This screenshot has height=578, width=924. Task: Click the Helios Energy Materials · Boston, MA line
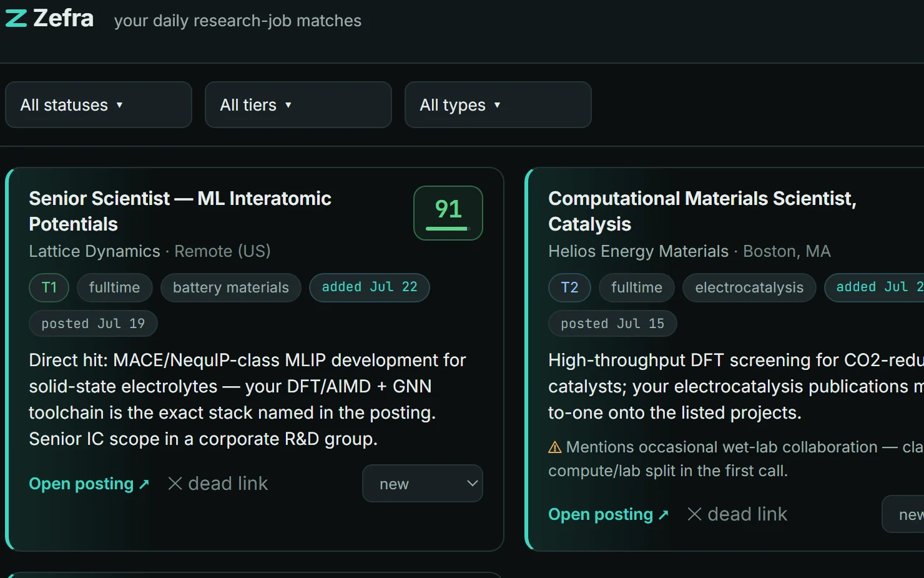[689, 251]
